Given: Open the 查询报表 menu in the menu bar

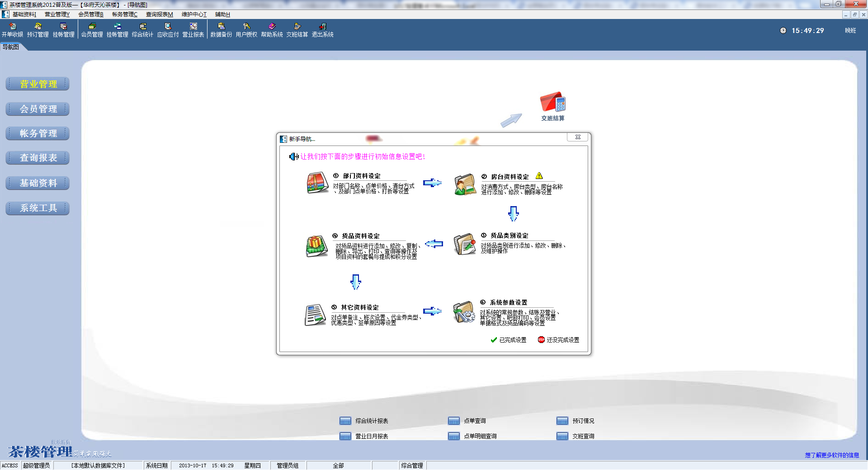Looking at the screenshot, I should click(159, 14).
